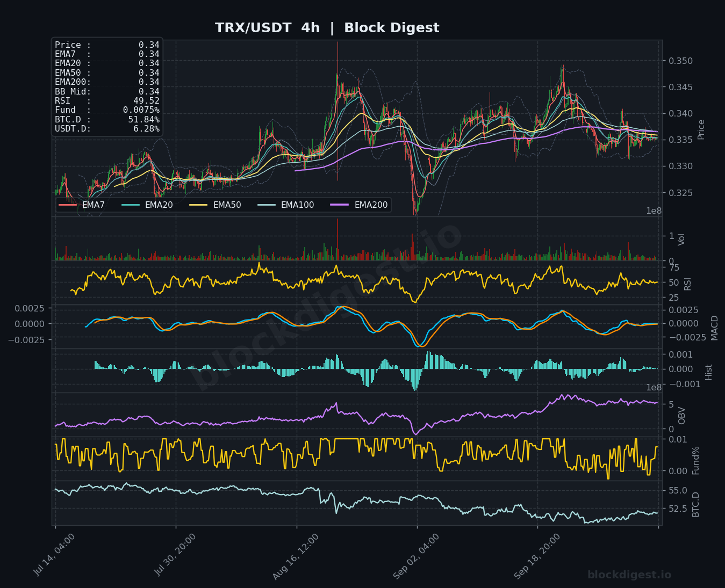725x588 pixels.
Task: Click the RSI axis tick 75
Action: tap(674, 268)
